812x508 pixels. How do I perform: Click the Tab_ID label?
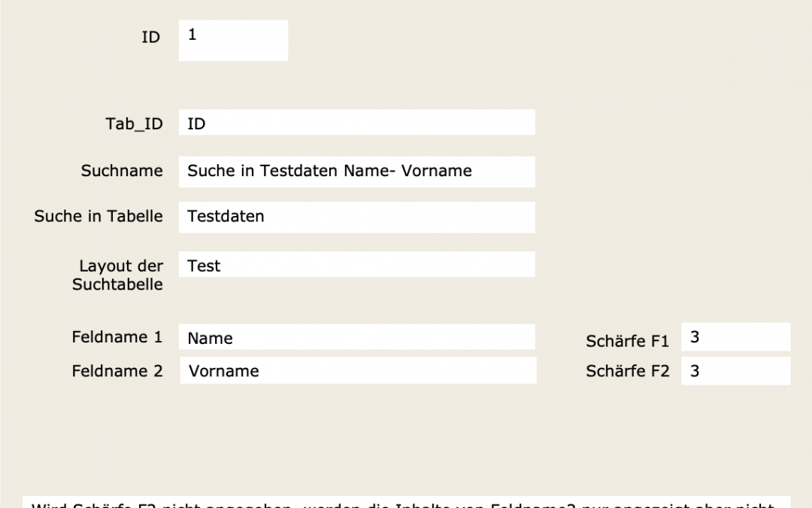tap(134, 124)
